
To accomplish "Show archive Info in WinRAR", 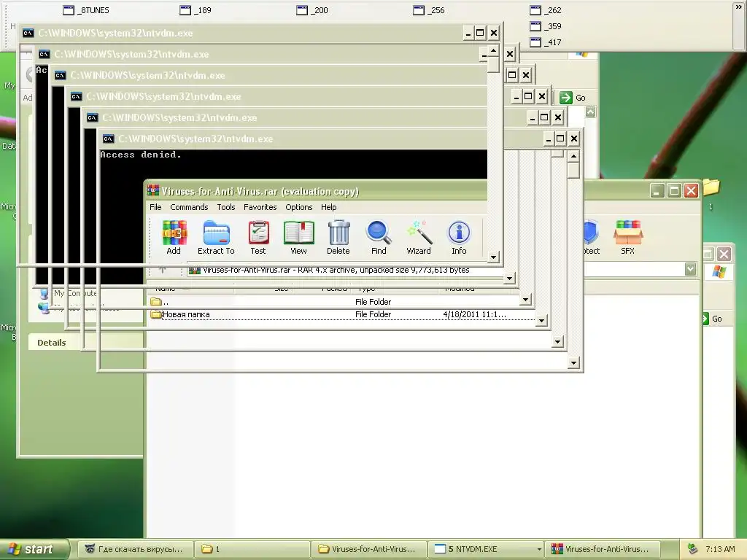I will point(460,237).
